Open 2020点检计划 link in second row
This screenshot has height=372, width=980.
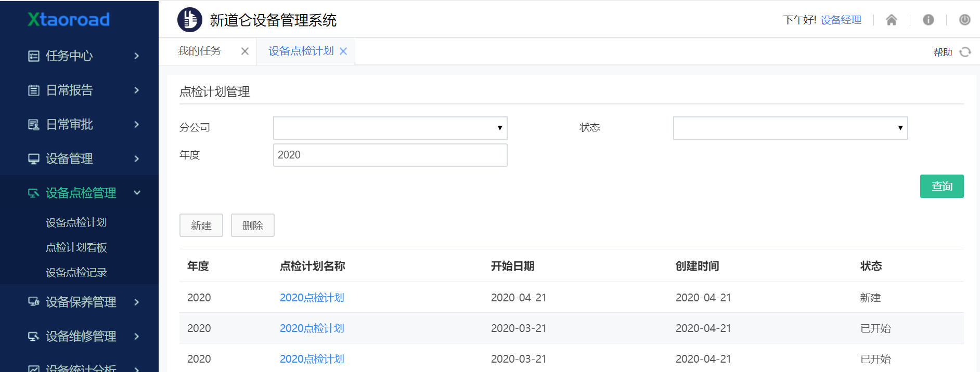pos(312,328)
